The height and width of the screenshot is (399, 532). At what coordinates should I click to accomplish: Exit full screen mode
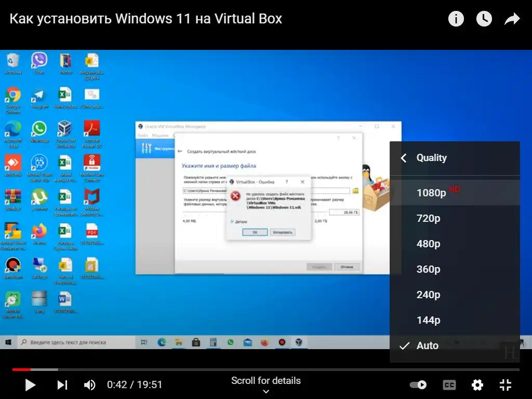[505, 385]
